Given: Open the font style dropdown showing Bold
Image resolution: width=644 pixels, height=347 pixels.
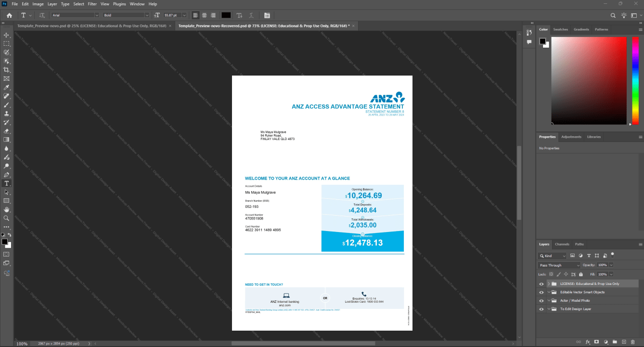Looking at the screenshot, I should (127, 15).
